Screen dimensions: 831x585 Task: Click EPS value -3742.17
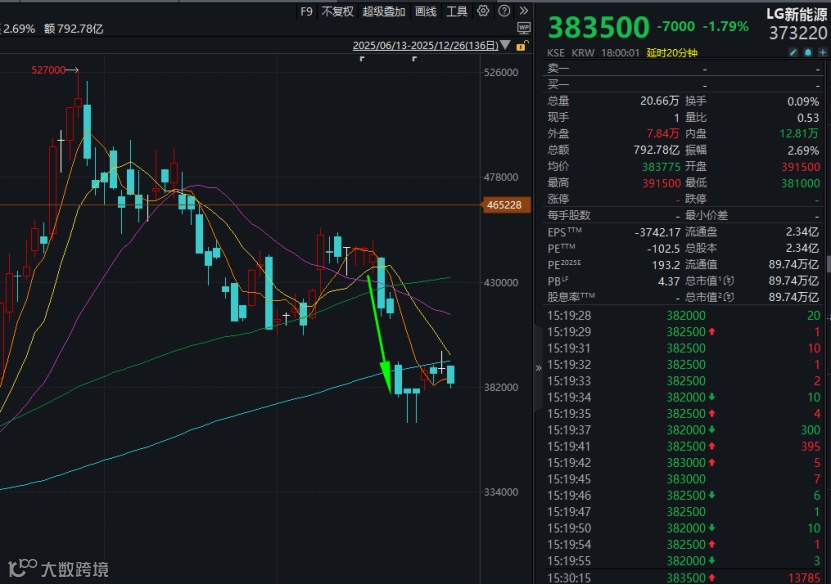[657, 232]
